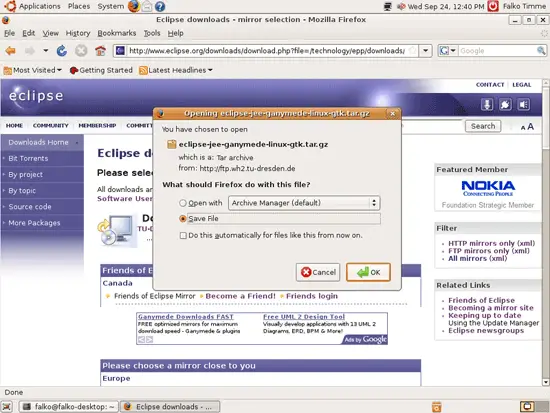Confirm download with the OK button
Screen dimensions: 550x413
(368, 272)
